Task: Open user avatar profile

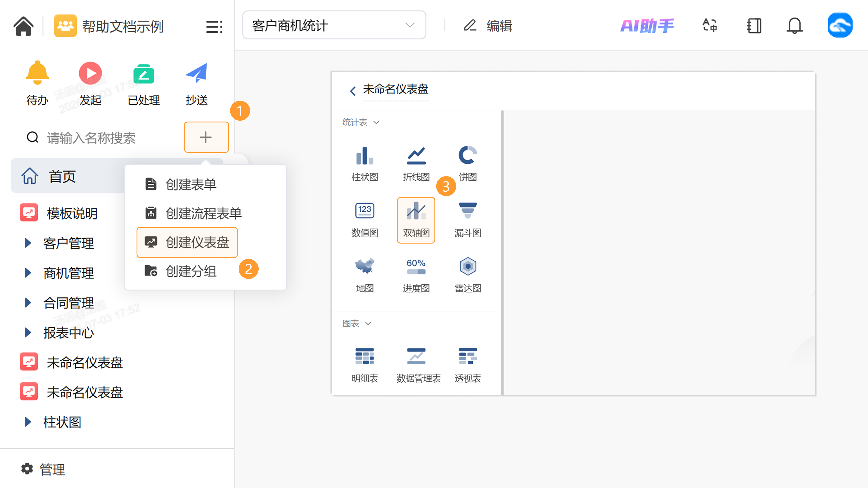Action: 840,26
